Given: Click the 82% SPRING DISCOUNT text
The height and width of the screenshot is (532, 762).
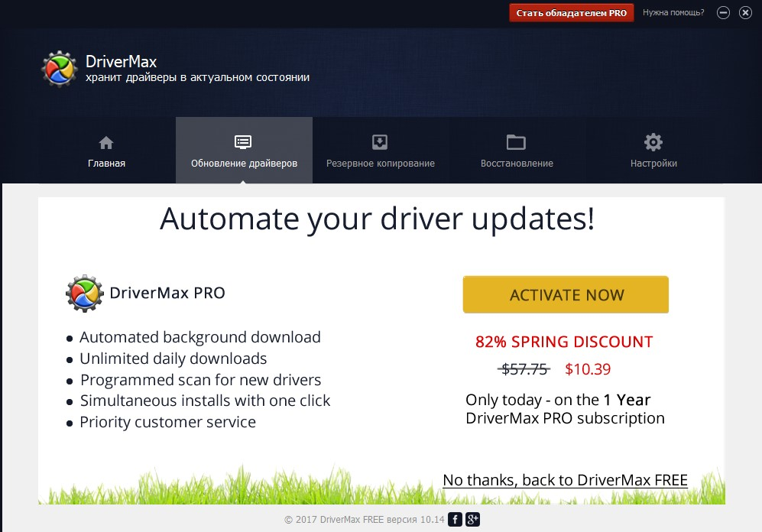Looking at the screenshot, I should (x=564, y=342).
